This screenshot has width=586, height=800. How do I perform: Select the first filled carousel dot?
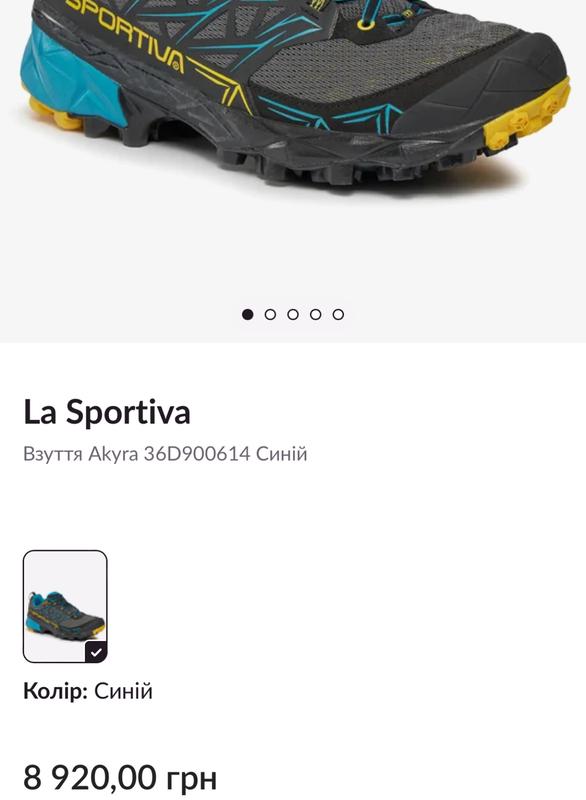(247, 314)
